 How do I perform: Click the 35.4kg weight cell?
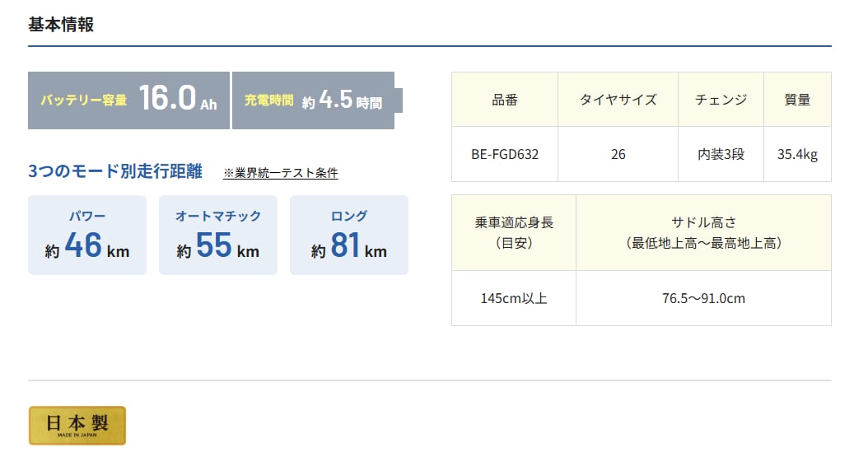click(797, 154)
